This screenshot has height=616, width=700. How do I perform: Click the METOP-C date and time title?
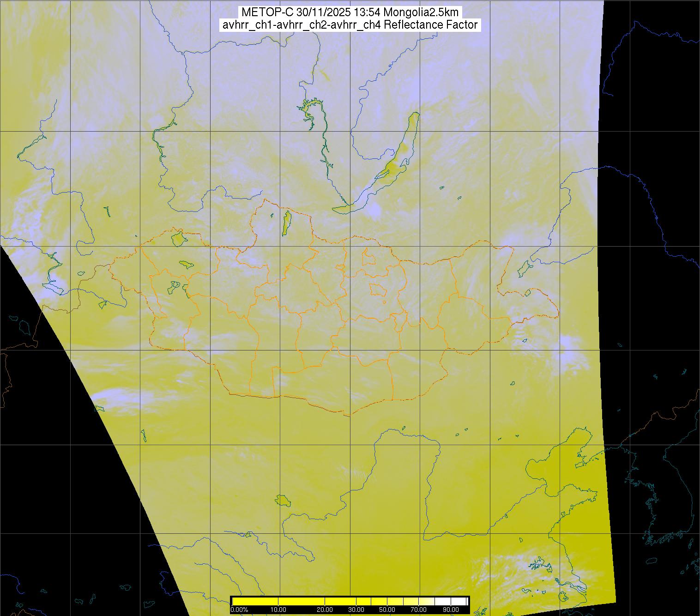350,12
